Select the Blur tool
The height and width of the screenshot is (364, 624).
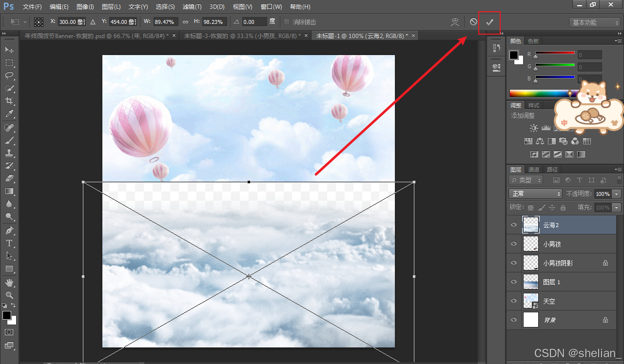tap(9, 204)
